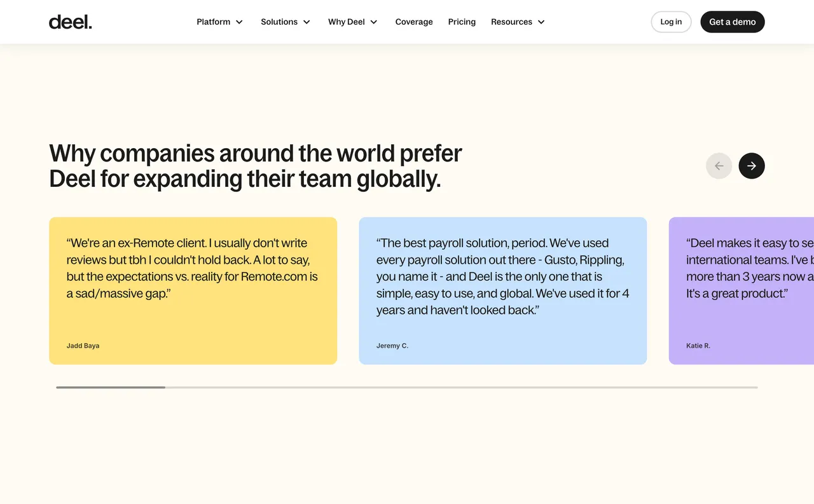Open the Platform menu label
This screenshot has height=504, width=814.
[x=213, y=22]
